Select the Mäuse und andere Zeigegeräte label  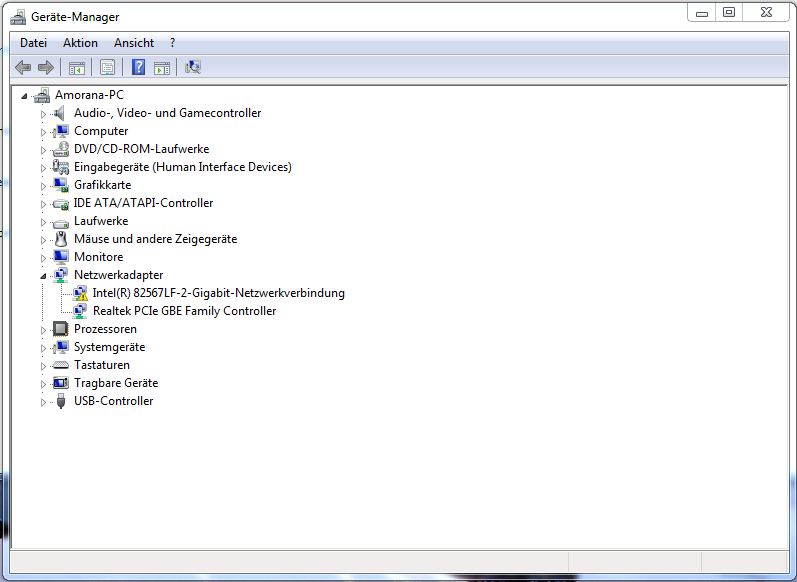coord(156,239)
